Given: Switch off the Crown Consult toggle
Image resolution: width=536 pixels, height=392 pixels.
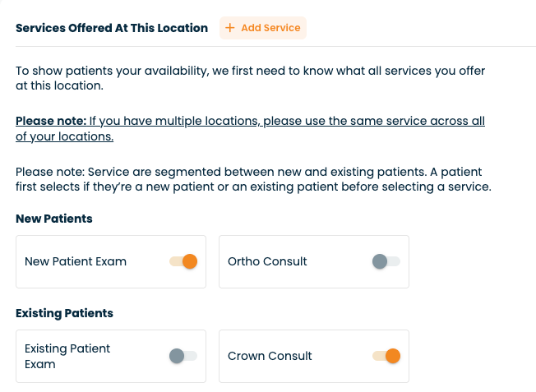Looking at the screenshot, I should point(386,357).
